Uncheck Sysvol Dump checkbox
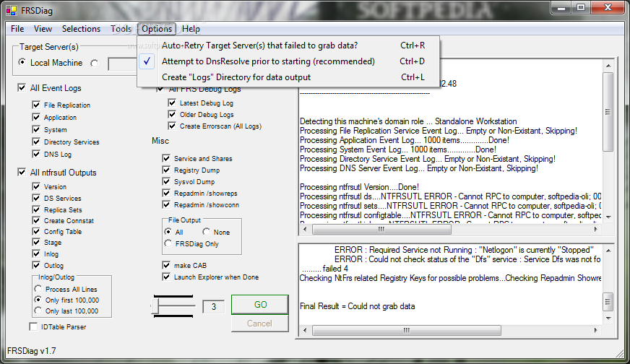Screen dimensions: 630x364 (x=166, y=181)
